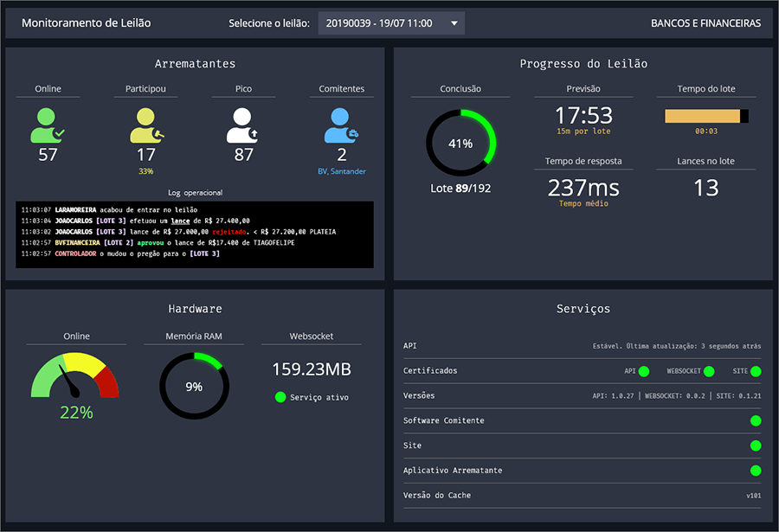Viewport: 779px width, 532px height.
Task: Click the white Pico user icon
Action: pos(242,125)
